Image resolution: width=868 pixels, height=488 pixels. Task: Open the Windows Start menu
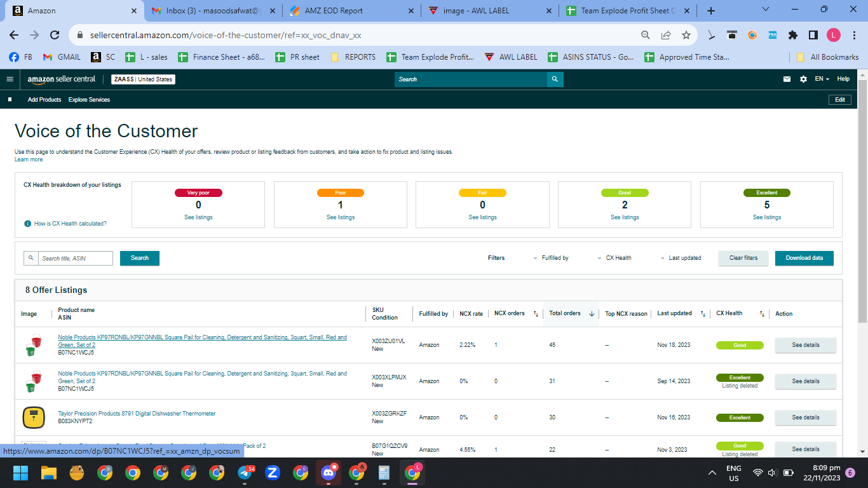21,473
